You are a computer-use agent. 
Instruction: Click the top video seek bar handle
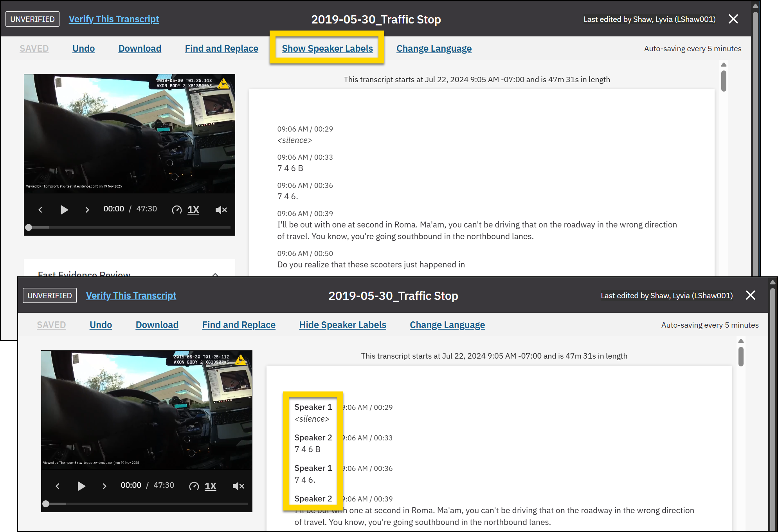(29, 227)
